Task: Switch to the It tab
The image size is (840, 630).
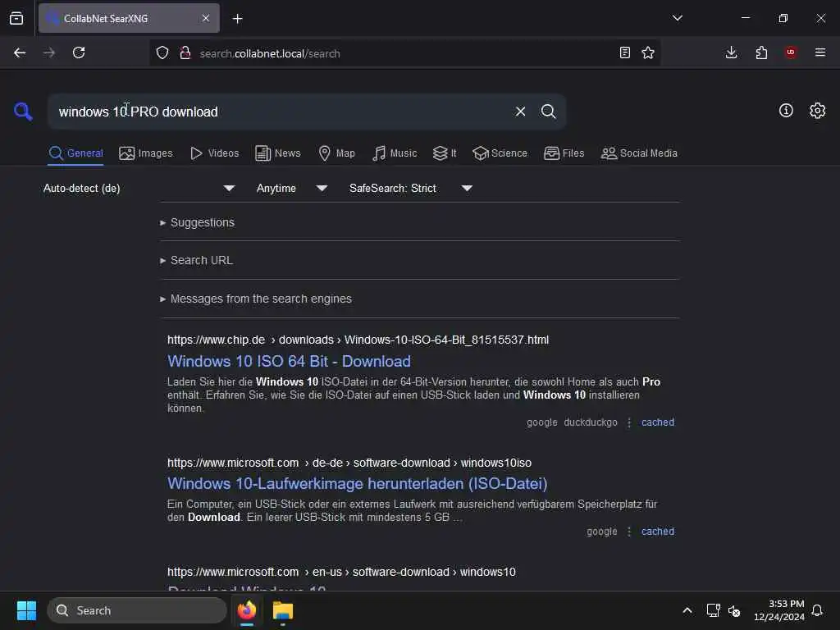Action: pyautogui.click(x=445, y=153)
